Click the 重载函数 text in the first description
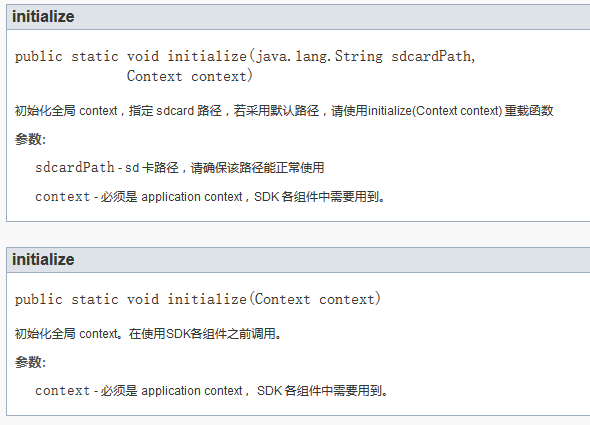This screenshot has width=590, height=425. tap(529, 111)
